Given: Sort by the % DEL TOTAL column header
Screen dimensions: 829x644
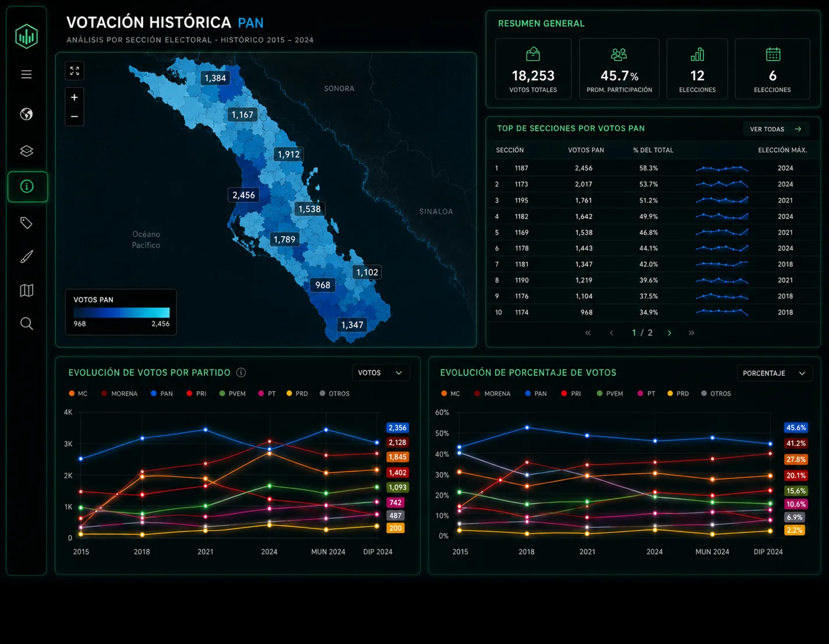Looking at the screenshot, I should (x=653, y=150).
